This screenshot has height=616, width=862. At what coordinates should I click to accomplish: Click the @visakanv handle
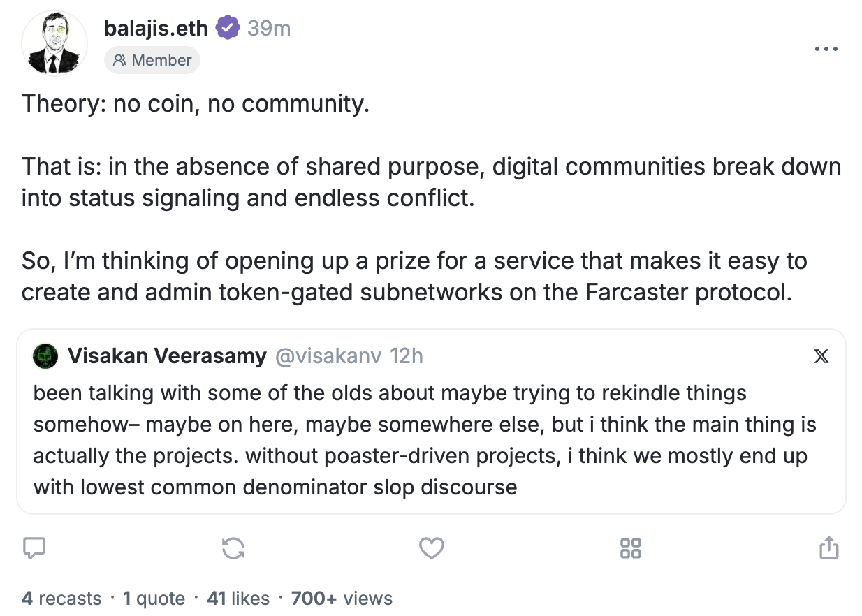(x=328, y=356)
